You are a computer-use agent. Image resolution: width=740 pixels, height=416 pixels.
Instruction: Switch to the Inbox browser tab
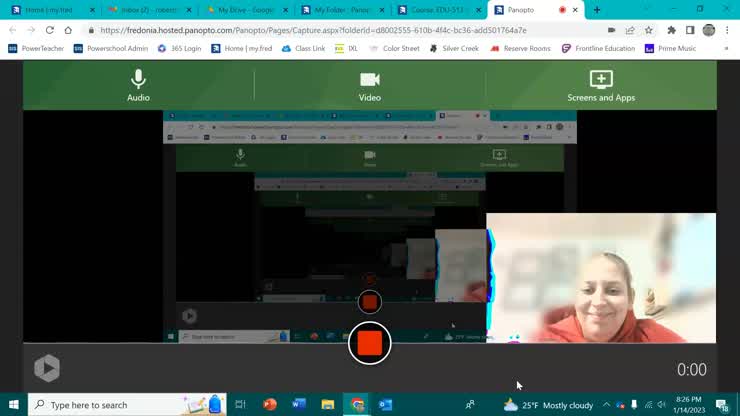143,10
